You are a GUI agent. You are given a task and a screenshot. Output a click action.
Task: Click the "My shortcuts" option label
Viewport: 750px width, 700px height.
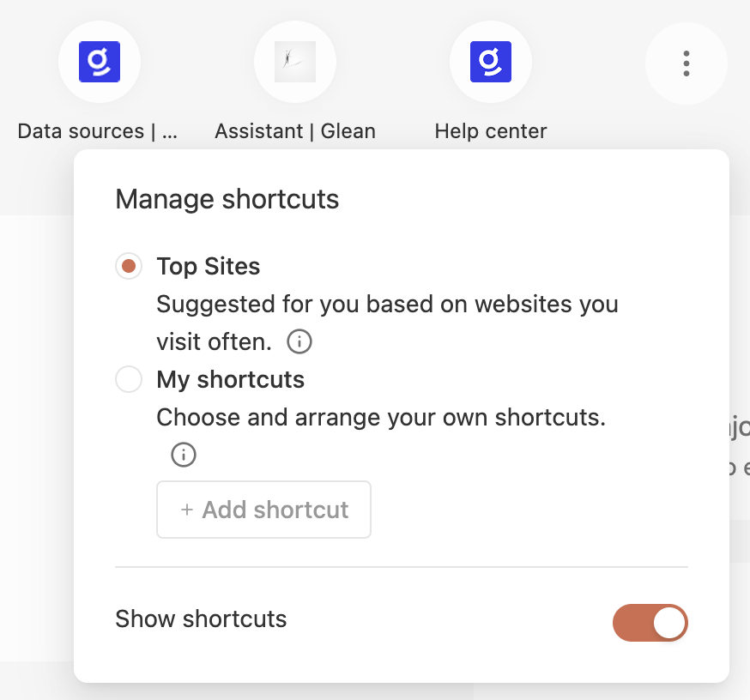[230, 379]
